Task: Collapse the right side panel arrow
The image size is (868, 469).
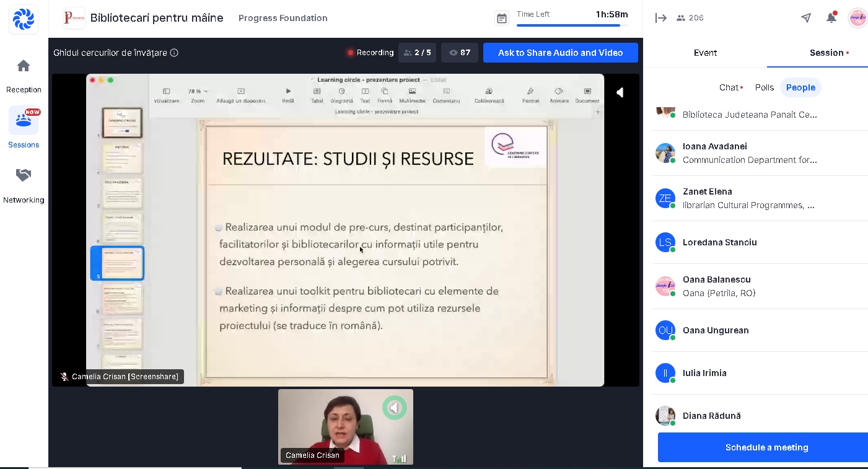Action: click(x=661, y=18)
